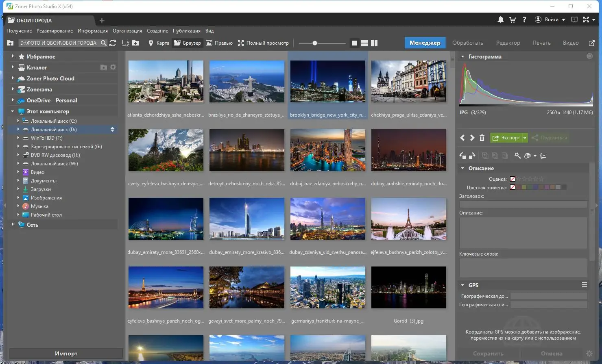Click the Импорт button
The width and height of the screenshot is (602, 364).
[66, 354]
